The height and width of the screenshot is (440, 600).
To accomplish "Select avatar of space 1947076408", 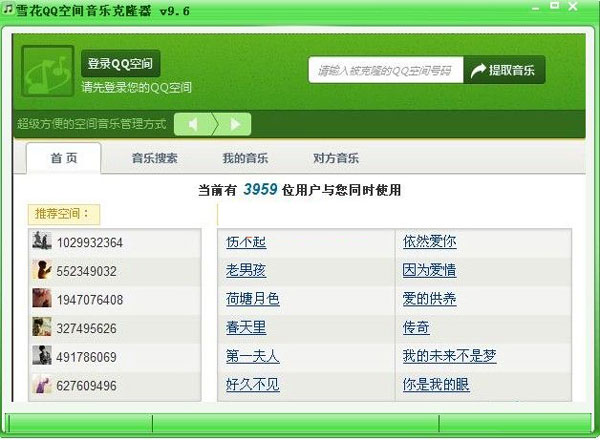I will tap(42, 298).
